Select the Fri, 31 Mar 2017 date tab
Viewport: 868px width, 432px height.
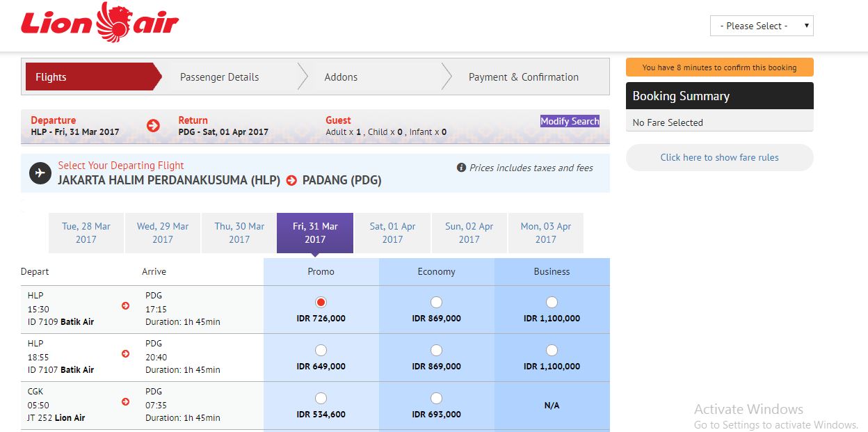(315, 233)
